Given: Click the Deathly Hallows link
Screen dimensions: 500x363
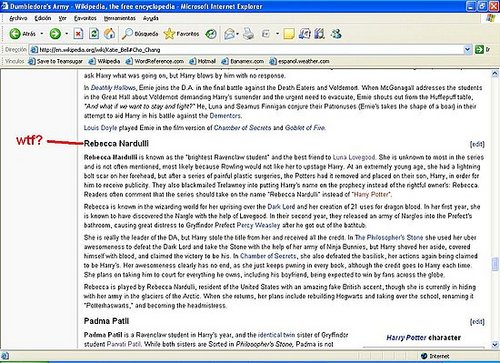Looking at the screenshot, I should 113,88.
